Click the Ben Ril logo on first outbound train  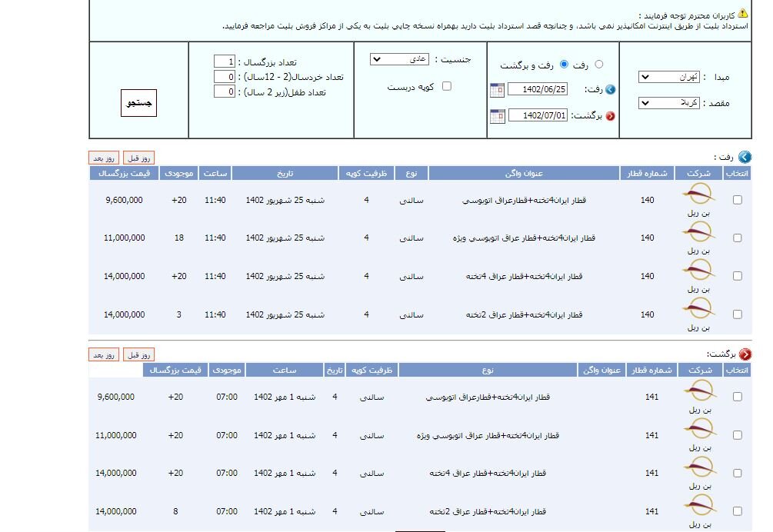click(698, 195)
